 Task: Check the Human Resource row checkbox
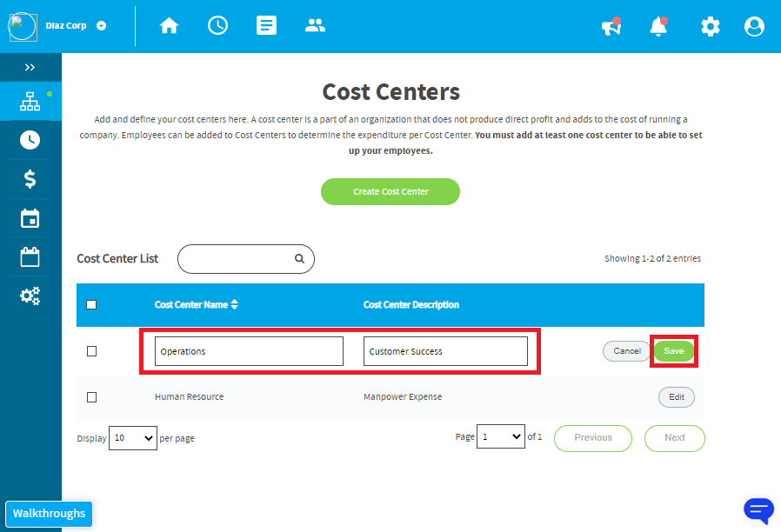tap(91, 397)
